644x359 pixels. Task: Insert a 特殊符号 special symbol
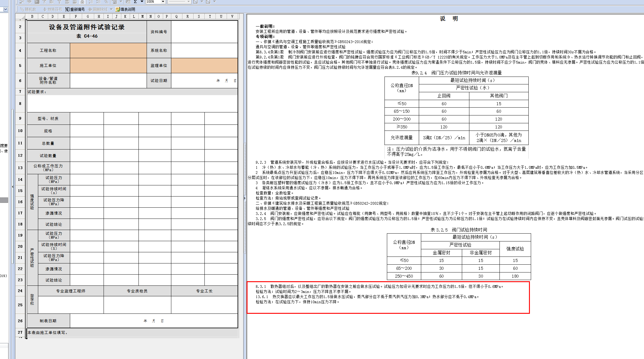click(53, 9)
